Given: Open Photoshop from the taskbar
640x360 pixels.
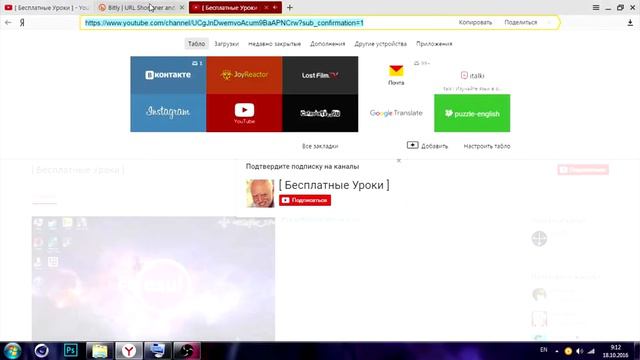Looking at the screenshot, I should (71, 350).
